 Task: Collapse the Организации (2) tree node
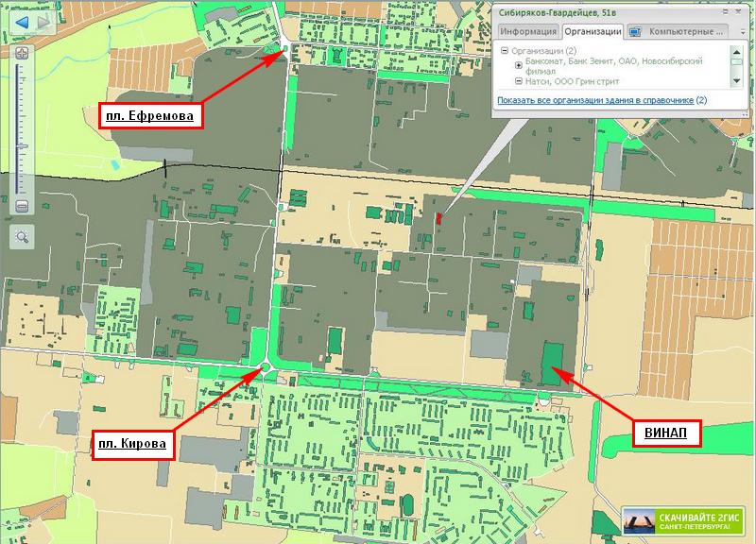point(505,51)
